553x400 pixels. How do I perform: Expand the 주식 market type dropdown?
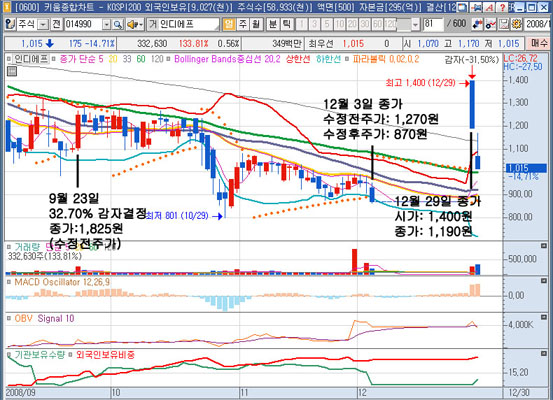coord(43,24)
